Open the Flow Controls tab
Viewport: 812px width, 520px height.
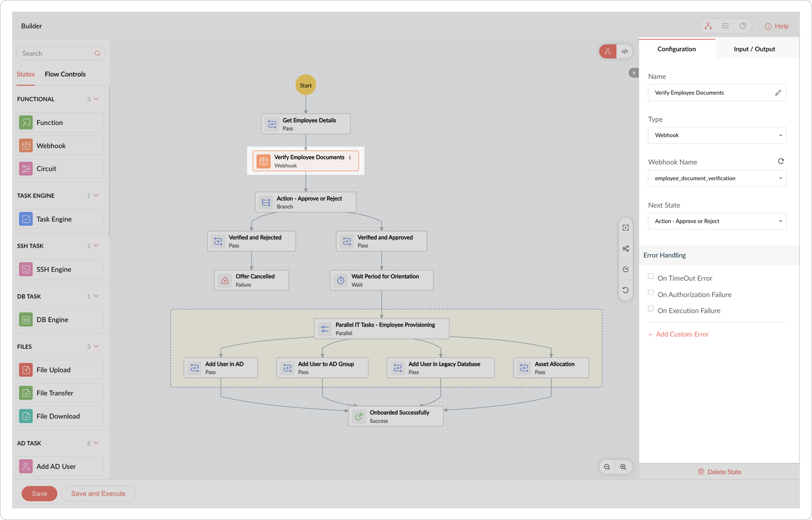click(65, 74)
